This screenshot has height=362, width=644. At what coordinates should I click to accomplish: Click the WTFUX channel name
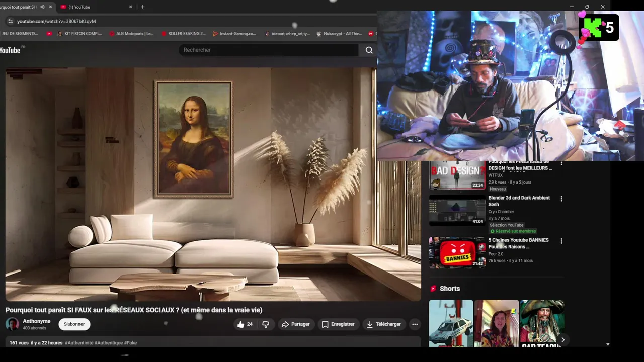click(x=495, y=175)
